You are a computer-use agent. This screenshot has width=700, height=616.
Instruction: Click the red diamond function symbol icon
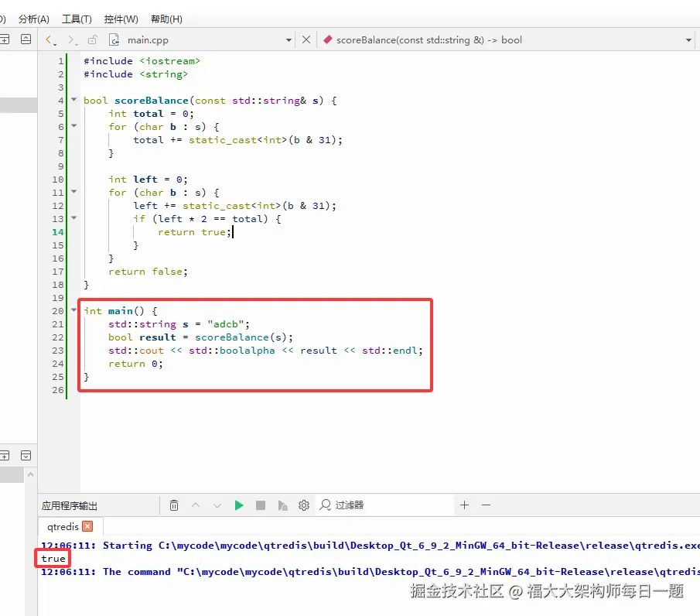coord(328,39)
